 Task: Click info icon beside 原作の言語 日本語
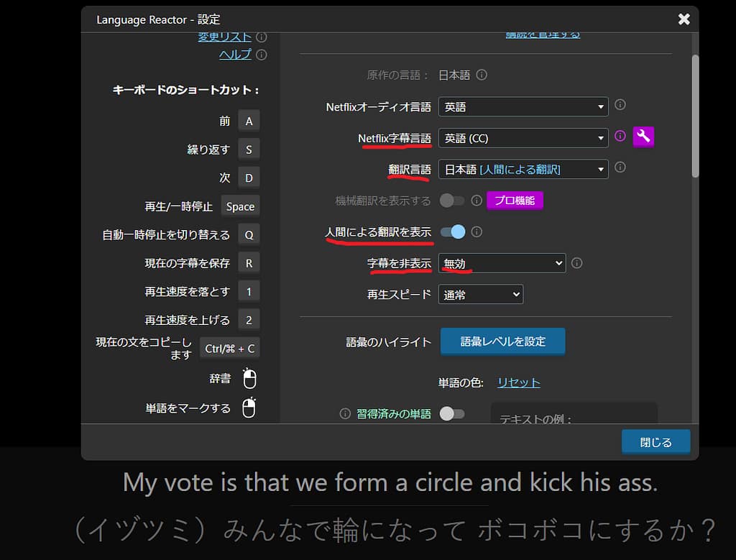click(x=482, y=75)
